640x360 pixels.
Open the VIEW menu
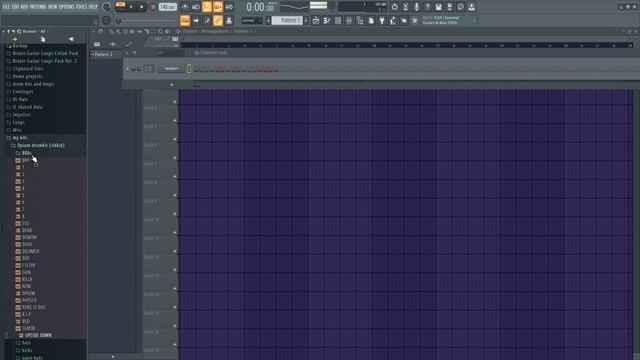click(53, 7)
